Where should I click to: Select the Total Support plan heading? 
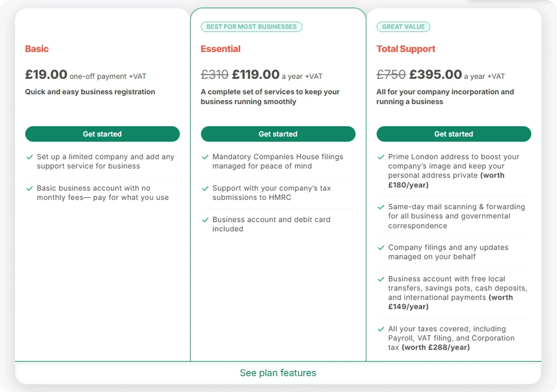406,49
